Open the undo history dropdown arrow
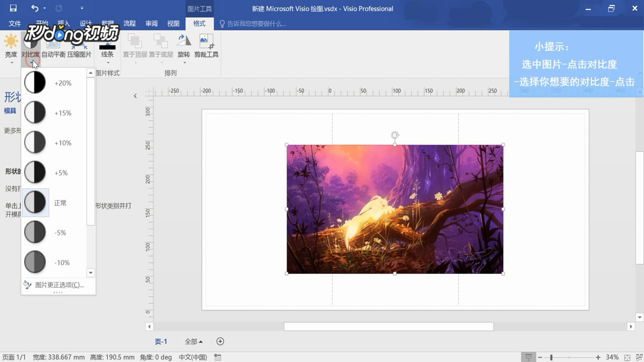 pos(44,8)
